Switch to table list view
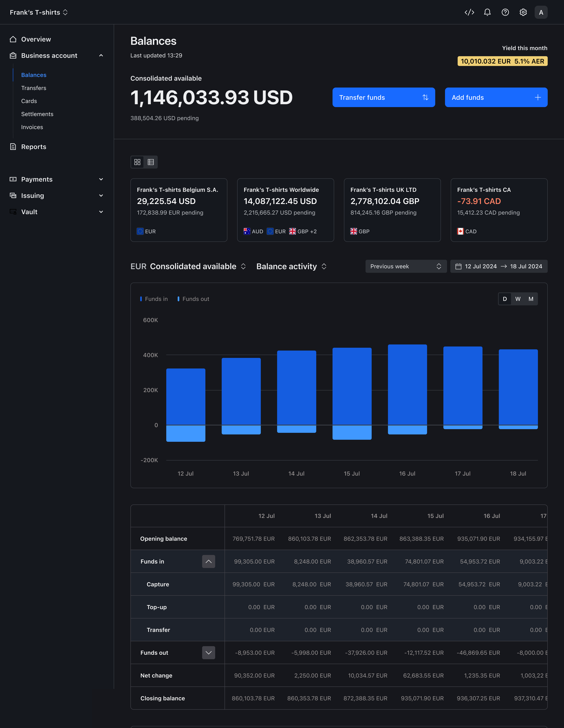This screenshot has height=728, width=564. click(x=151, y=162)
